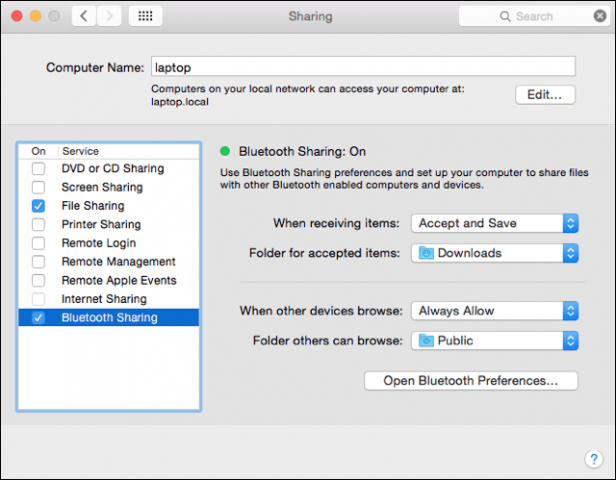Enable the Remote Management checkbox

[x=38, y=262]
